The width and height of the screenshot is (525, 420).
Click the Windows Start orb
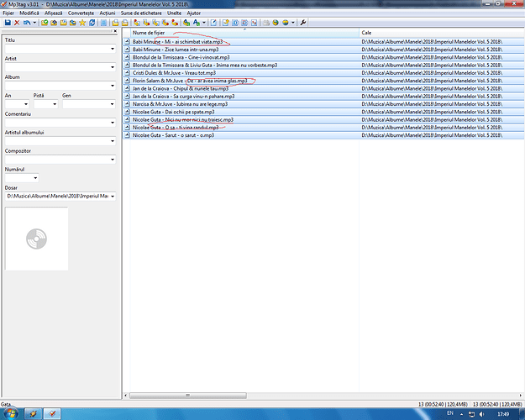click(x=10, y=413)
